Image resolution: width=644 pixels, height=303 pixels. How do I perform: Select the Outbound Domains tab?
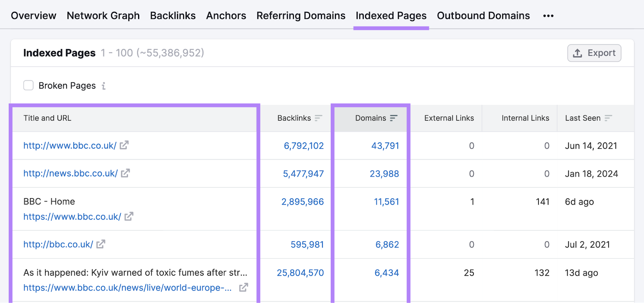(x=483, y=16)
